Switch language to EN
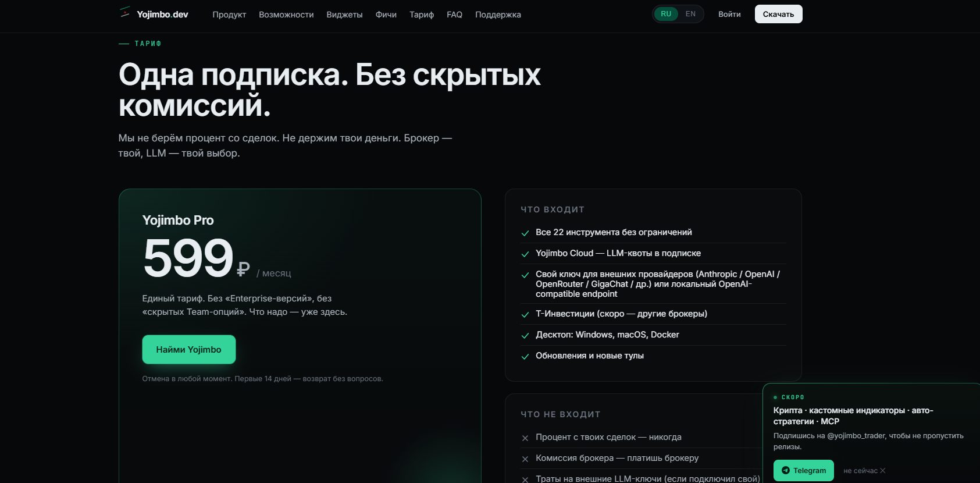The image size is (980, 483). (690, 14)
